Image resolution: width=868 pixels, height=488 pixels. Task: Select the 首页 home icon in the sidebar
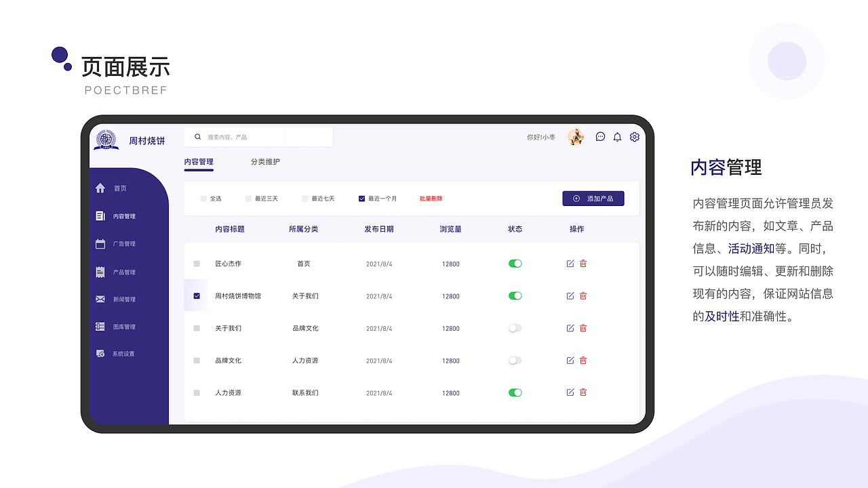(x=100, y=188)
